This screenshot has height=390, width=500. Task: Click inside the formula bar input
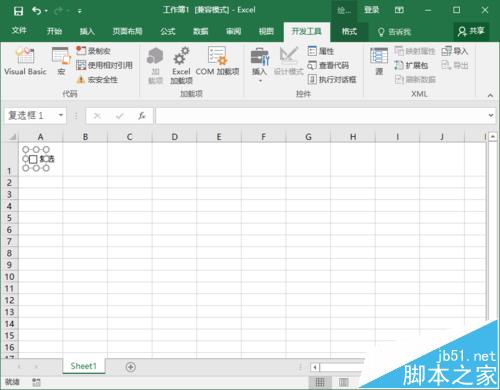[321, 115]
